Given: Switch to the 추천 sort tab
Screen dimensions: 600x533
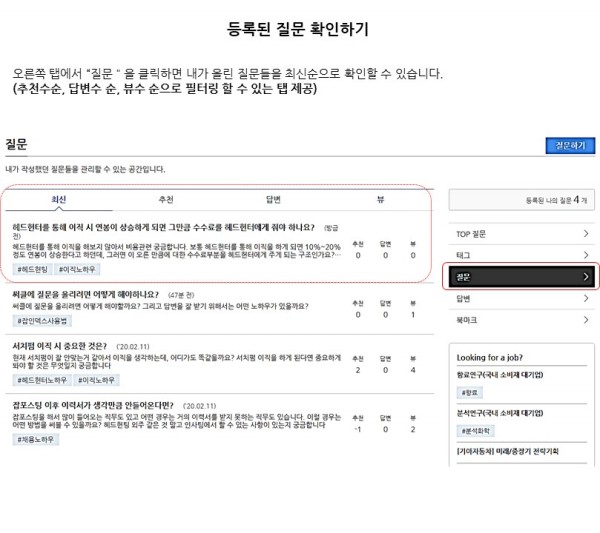Looking at the screenshot, I should pyautogui.click(x=166, y=200).
